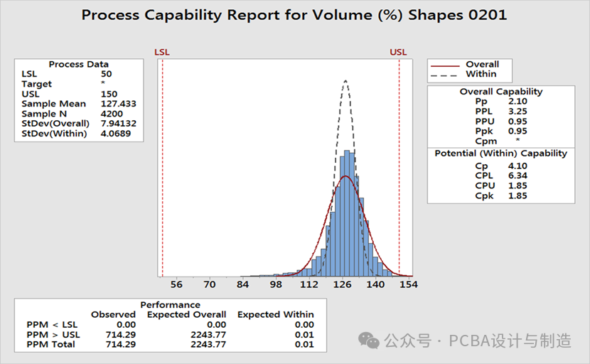Viewport: 590px width, 364px height.
Task: Click the peak of the dashed Within curve
Action: point(345,80)
